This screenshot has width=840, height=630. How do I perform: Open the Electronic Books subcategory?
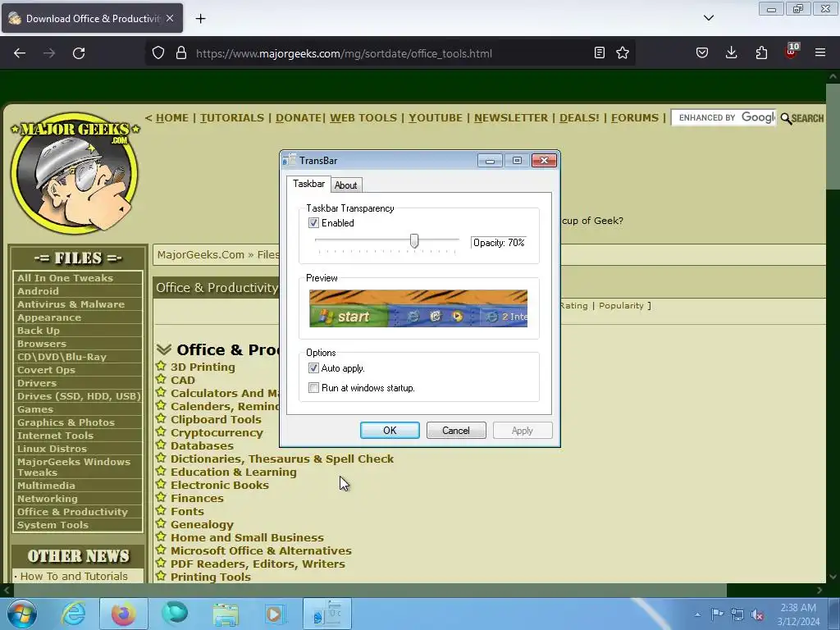pyautogui.click(x=220, y=485)
